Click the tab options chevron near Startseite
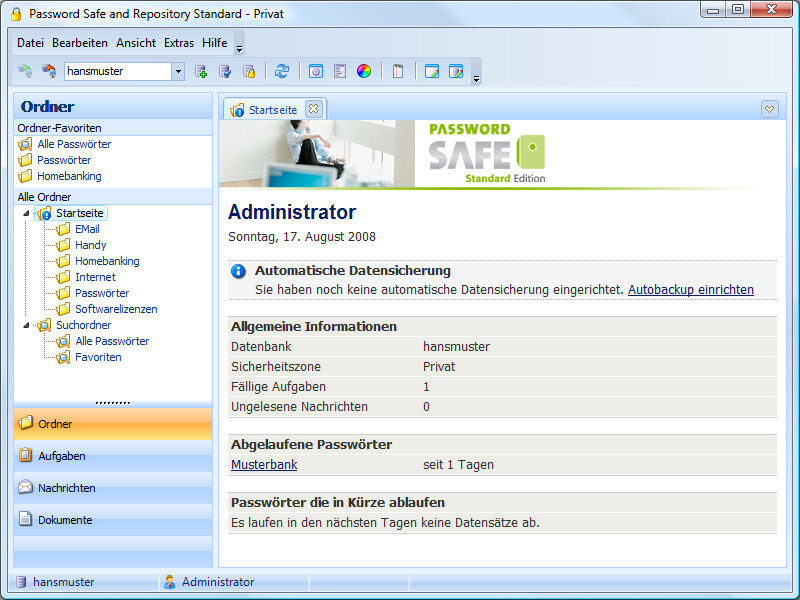The height and width of the screenshot is (600, 800). tap(770, 108)
